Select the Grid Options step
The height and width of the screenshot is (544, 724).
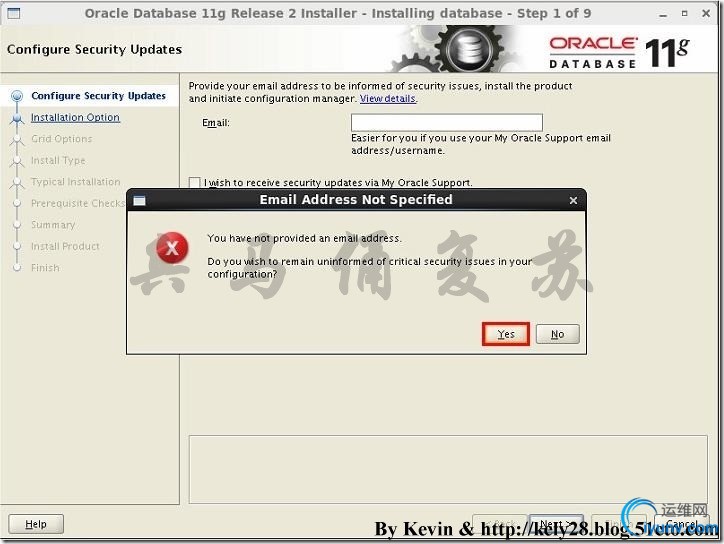click(x=61, y=139)
